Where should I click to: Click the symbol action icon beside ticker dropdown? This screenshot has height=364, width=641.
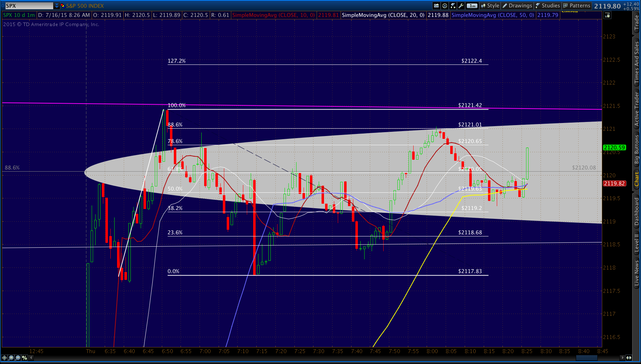pos(63,6)
